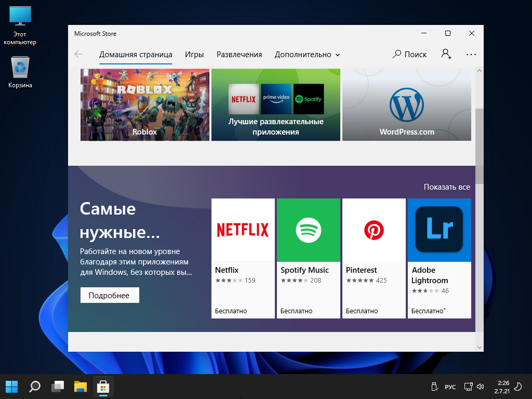Open the Pinterest app tile
This screenshot has height=399, width=532.
pyautogui.click(x=374, y=258)
